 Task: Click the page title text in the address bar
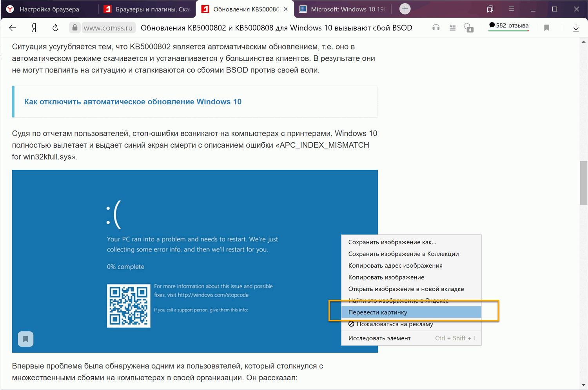(276, 28)
